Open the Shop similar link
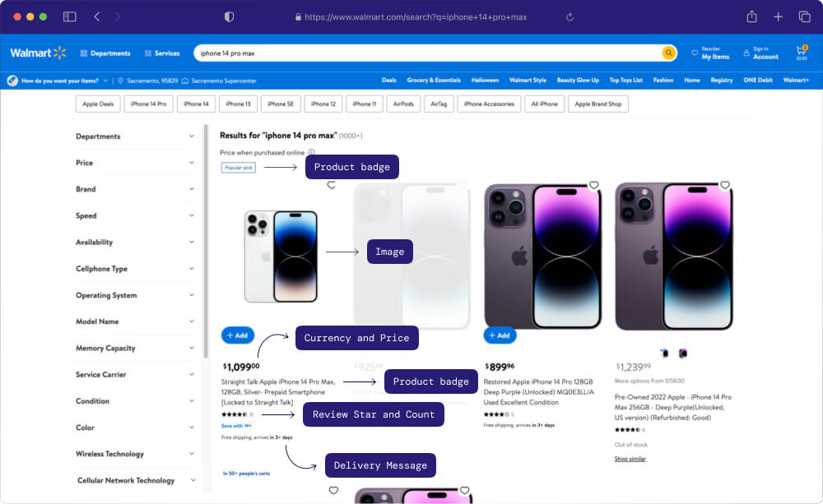The height and width of the screenshot is (504, 823). (631, 459)
